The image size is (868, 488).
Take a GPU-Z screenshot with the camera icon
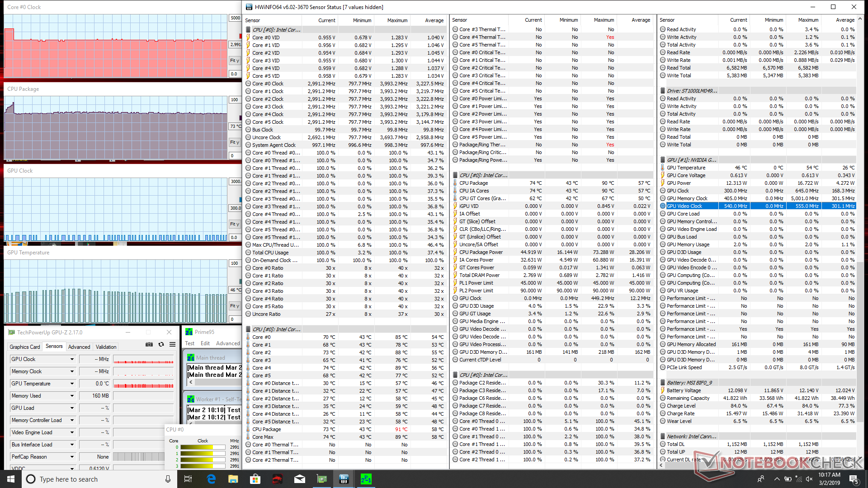149,344
